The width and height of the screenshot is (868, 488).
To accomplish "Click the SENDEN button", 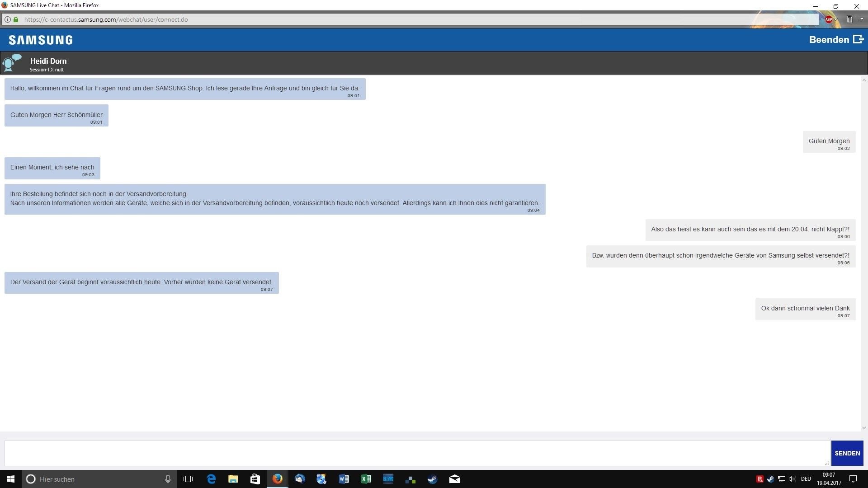I will tap(847, 453).
